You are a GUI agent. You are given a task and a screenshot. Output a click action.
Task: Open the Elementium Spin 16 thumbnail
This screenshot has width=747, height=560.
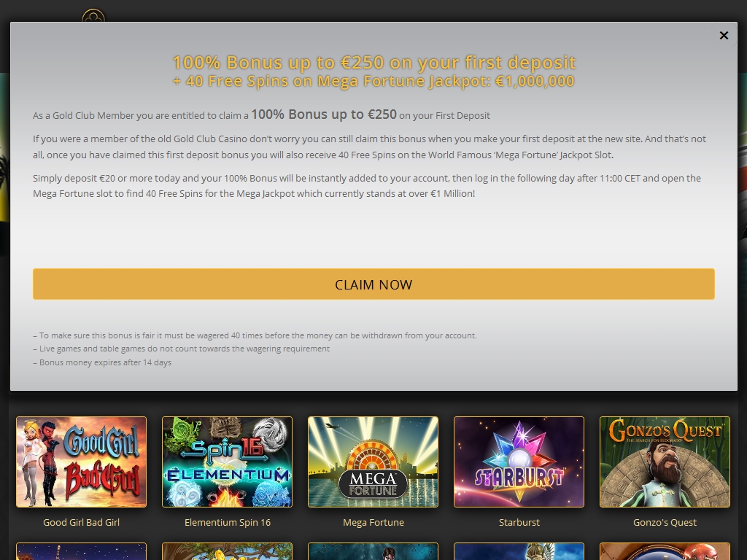tap(228, 462)
